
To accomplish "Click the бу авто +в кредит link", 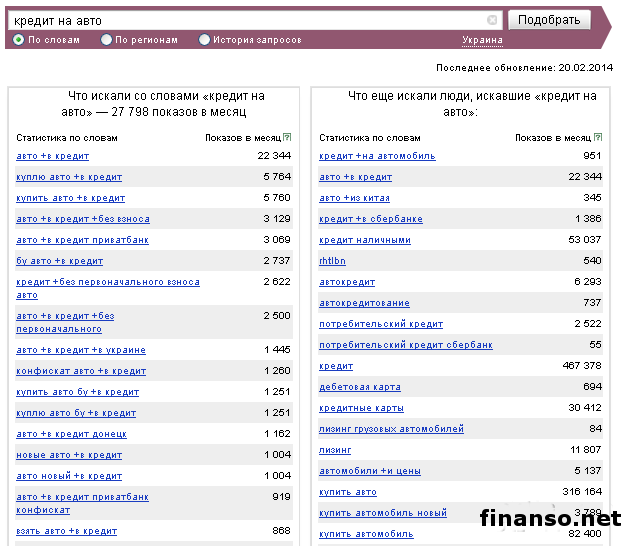I will (60, 261).
